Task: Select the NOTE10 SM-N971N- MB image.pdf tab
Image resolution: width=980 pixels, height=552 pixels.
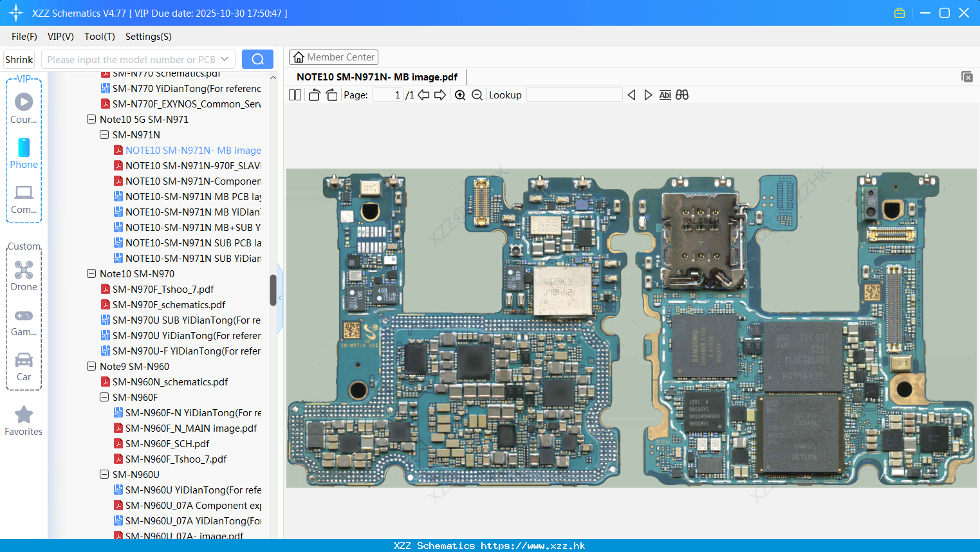Action: pyautogui.click(x=377, y=77)
